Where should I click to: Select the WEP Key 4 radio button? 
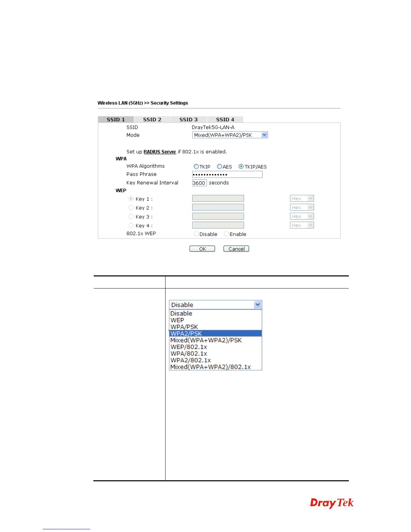point(131,225)
